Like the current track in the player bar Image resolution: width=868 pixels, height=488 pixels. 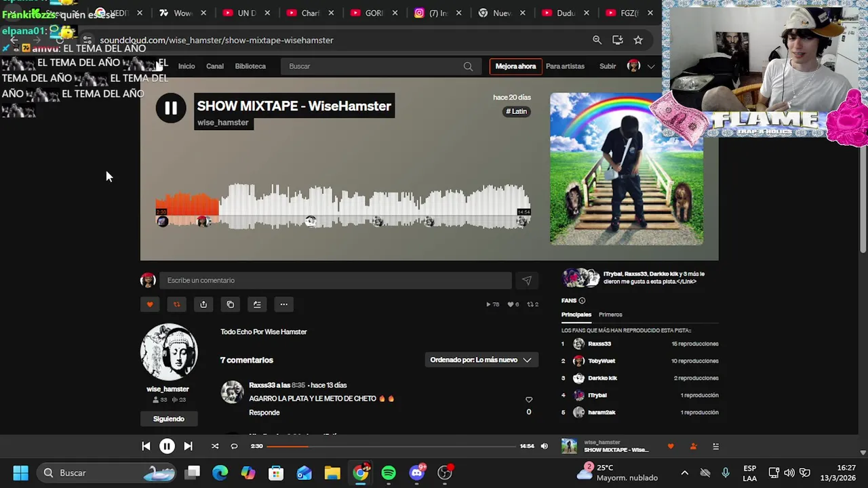(x=671, y=446)
